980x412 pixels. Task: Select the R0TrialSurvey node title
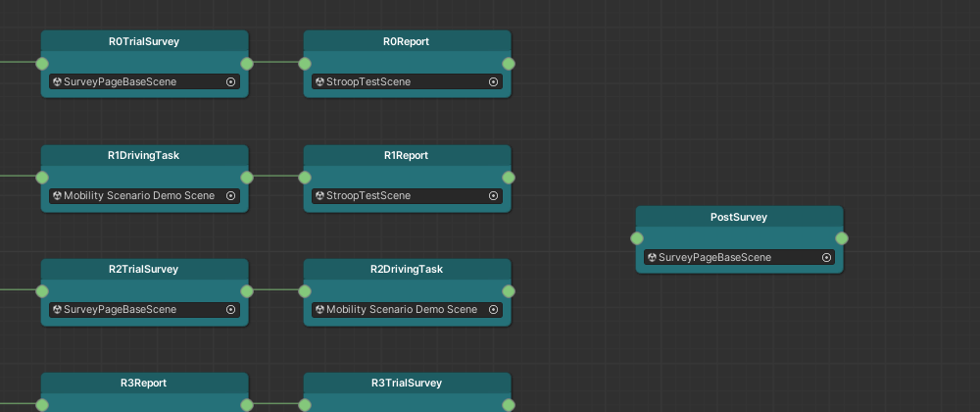[x=144, y=41]
